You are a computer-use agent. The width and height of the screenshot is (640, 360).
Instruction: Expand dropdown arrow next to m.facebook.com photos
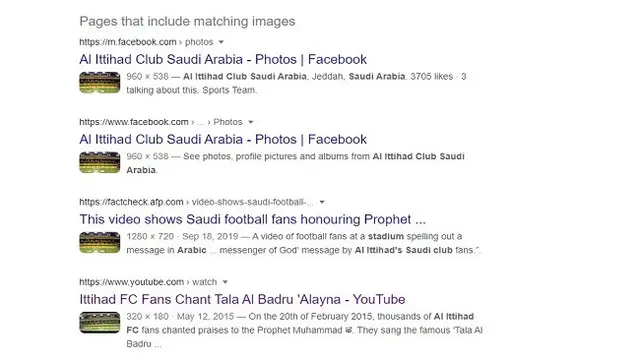[221, 42]
